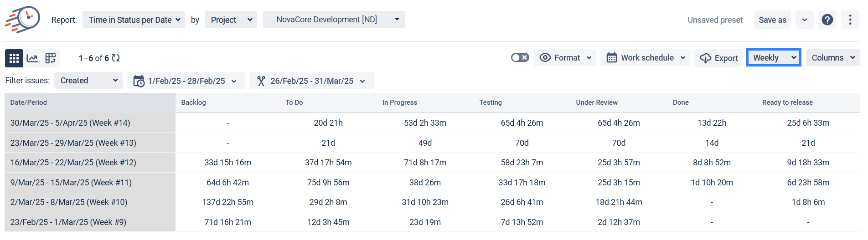Open the 26/Feb/25 - 31/Mar/25 period picker
868x240 pixels.
point(312,81)
